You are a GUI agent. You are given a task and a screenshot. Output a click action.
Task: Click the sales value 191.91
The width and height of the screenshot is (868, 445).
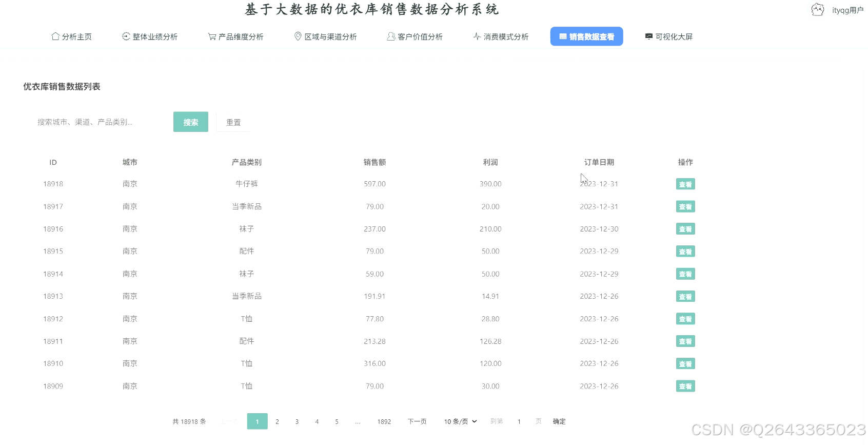click(375, 296)
